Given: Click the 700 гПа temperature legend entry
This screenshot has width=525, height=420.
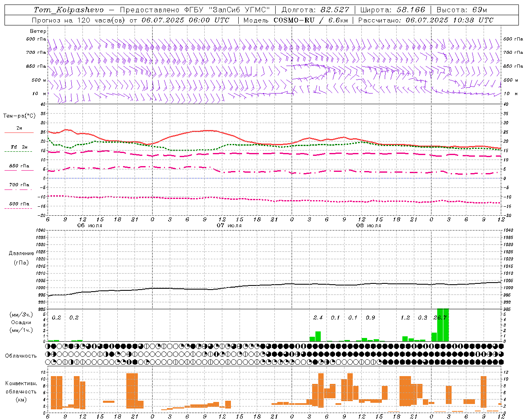Looking at the screenshot, I should pyautogui.click(x=19, y=185).
